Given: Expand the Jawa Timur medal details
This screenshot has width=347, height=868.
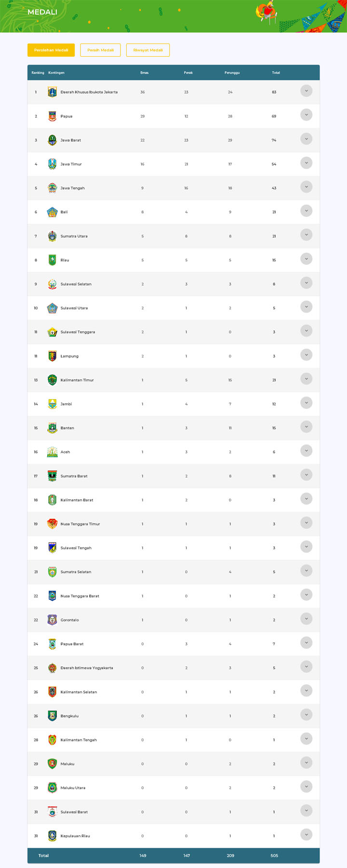Looking at the screenshot, I should point(306,163).
